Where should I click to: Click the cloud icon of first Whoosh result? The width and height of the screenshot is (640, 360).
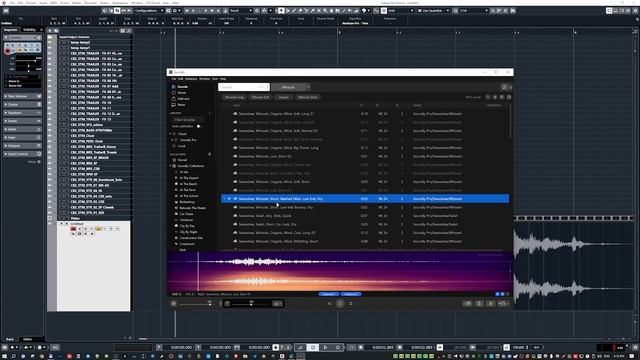click(235, 113)
